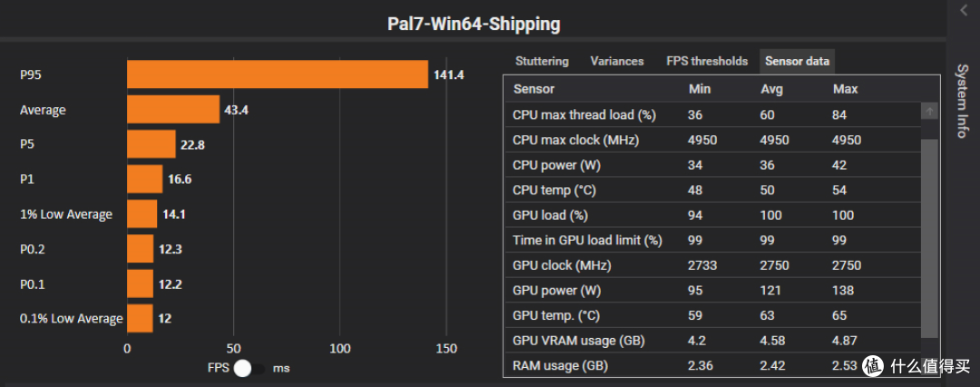980x387 pixels.
Task: Click the sensor table scrollbar thumb
Action: click(929, 238)
